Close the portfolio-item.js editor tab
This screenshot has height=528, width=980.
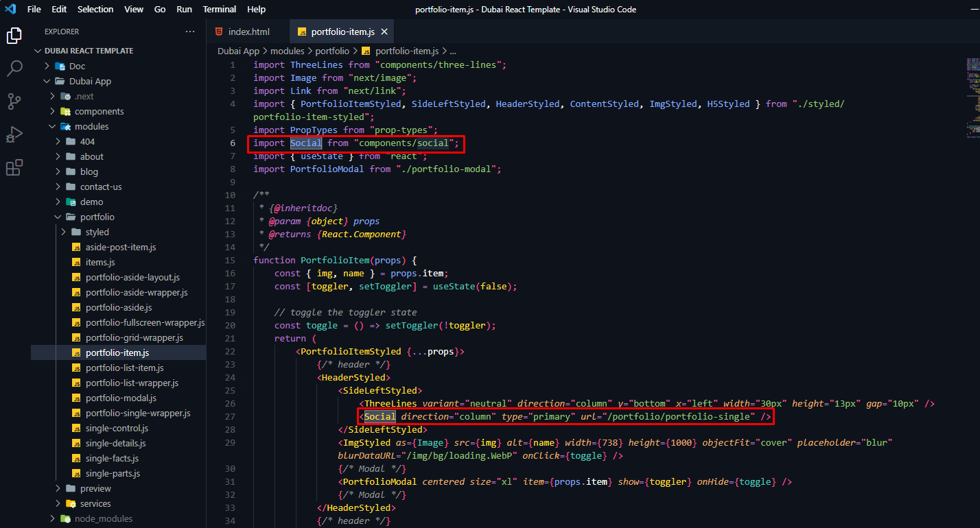(384, 32)
